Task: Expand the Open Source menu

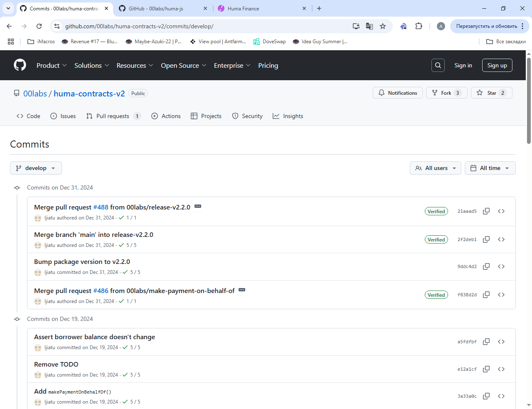Action: click(183, 65)
